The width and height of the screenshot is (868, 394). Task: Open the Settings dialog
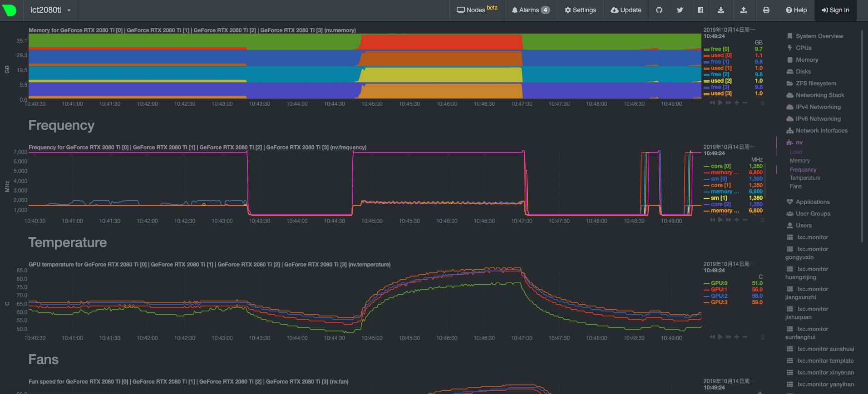coord(580,10)
